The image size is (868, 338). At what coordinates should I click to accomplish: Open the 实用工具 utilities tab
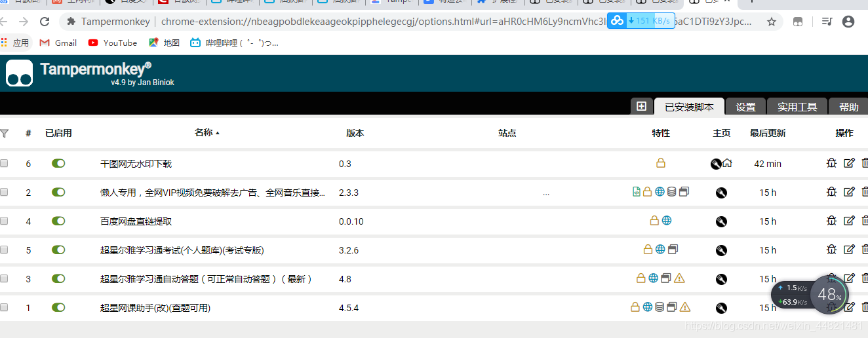click(797, 107)
